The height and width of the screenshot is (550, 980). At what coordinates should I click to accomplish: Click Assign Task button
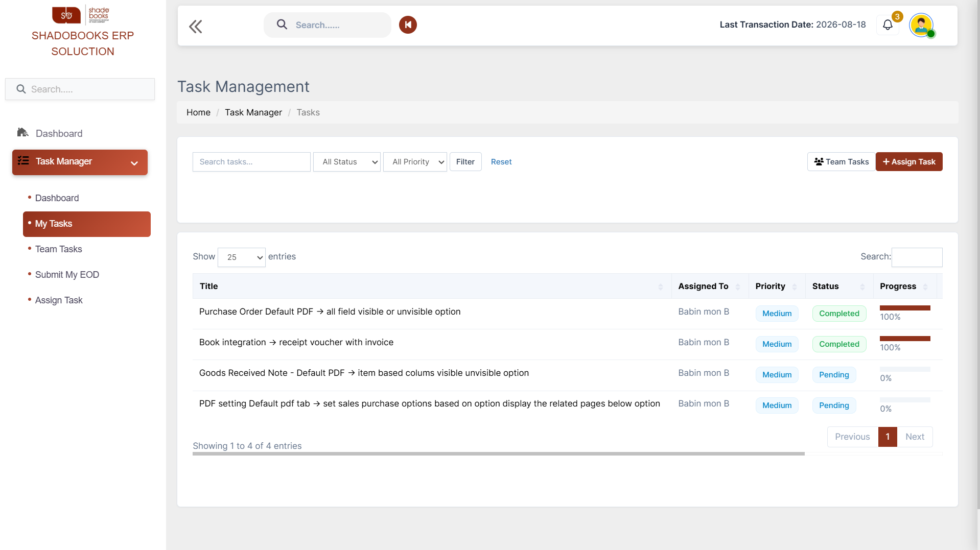click(x=909, y=162)
